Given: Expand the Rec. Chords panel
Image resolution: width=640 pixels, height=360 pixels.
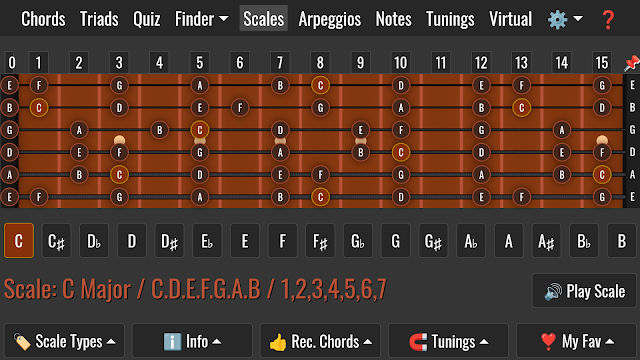Looking at the screenshot, I should (x=320, y=341).
